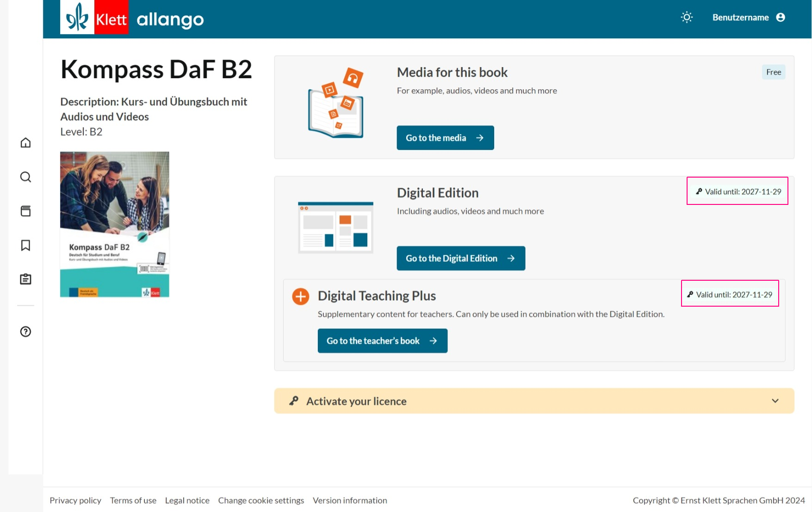Click the orange plus Digital Teaching Plus icon
The height and width of the screenshot is (512, 812).
point(300,296)
